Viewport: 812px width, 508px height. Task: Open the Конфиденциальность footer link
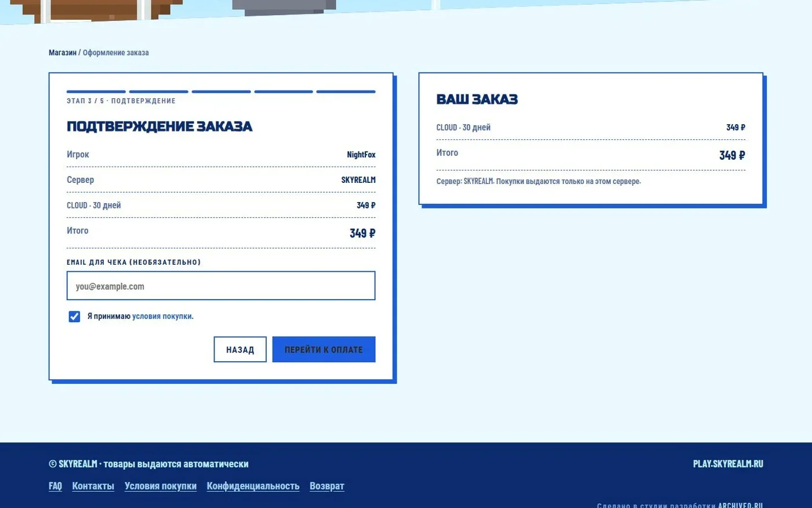253,486
